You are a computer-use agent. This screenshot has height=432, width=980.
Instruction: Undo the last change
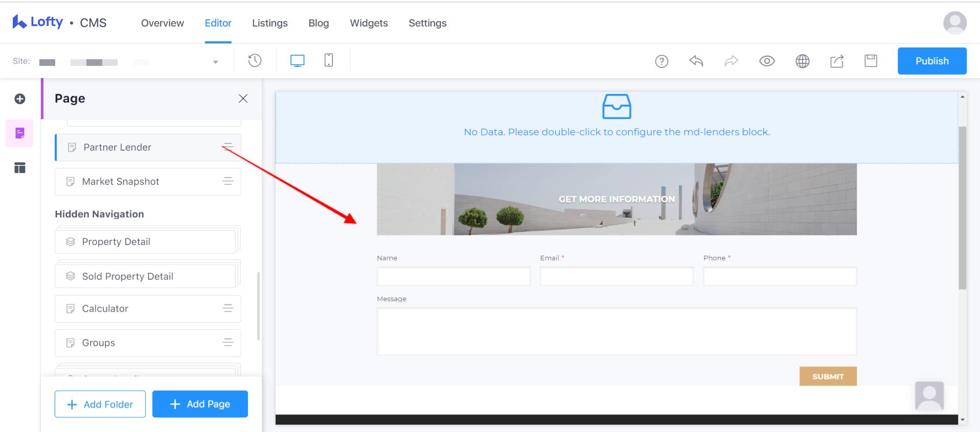(696, 61)
